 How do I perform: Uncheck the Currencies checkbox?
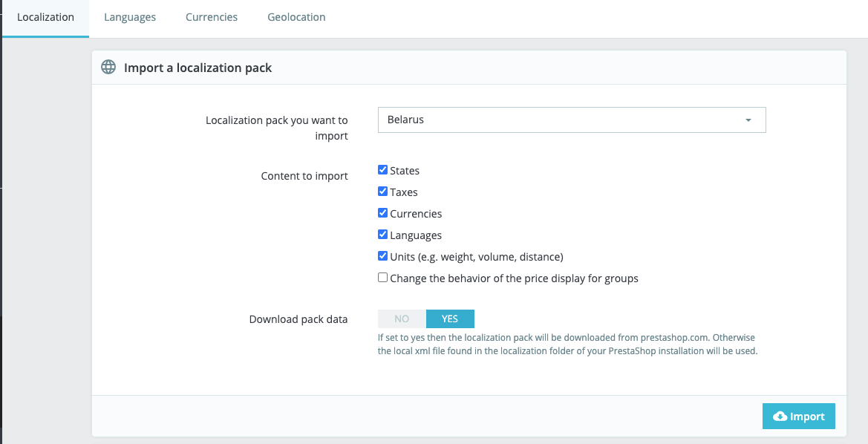click(383, 213)
